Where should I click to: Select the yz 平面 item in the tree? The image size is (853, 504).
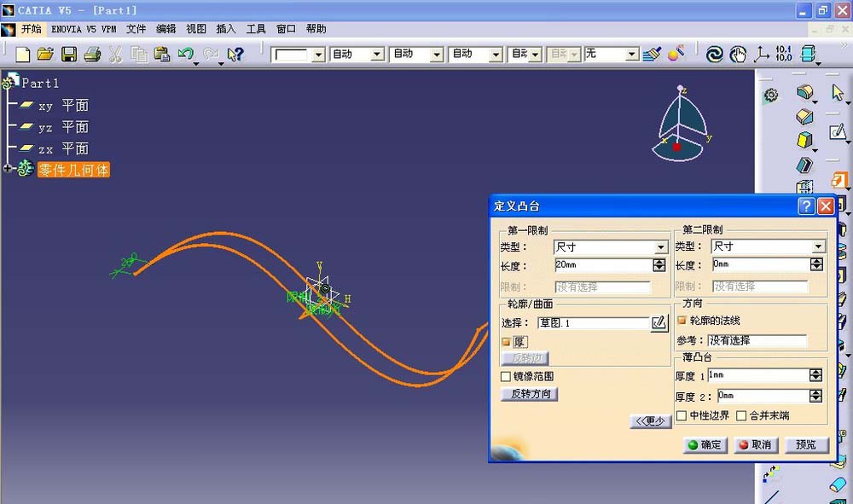click(53, 127)
